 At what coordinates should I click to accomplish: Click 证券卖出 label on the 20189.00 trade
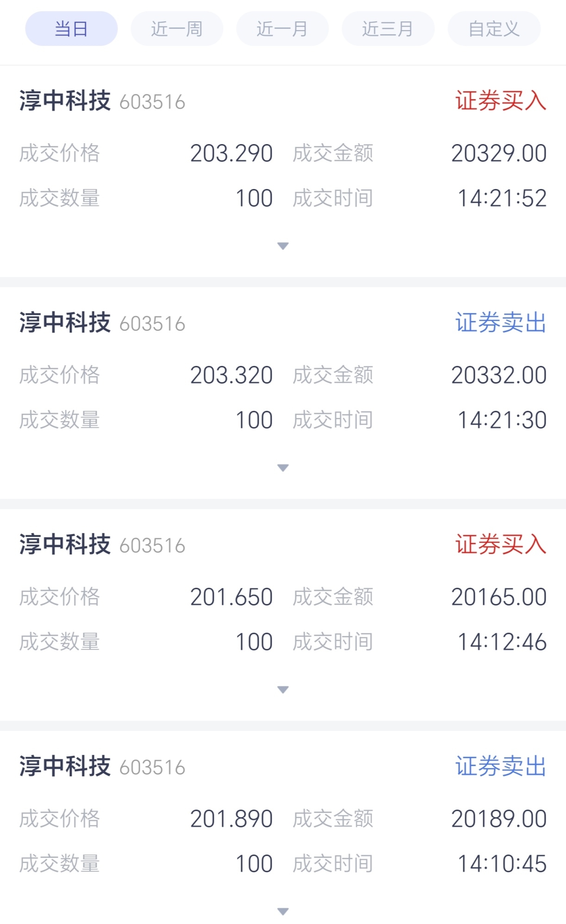pos(501,766)
